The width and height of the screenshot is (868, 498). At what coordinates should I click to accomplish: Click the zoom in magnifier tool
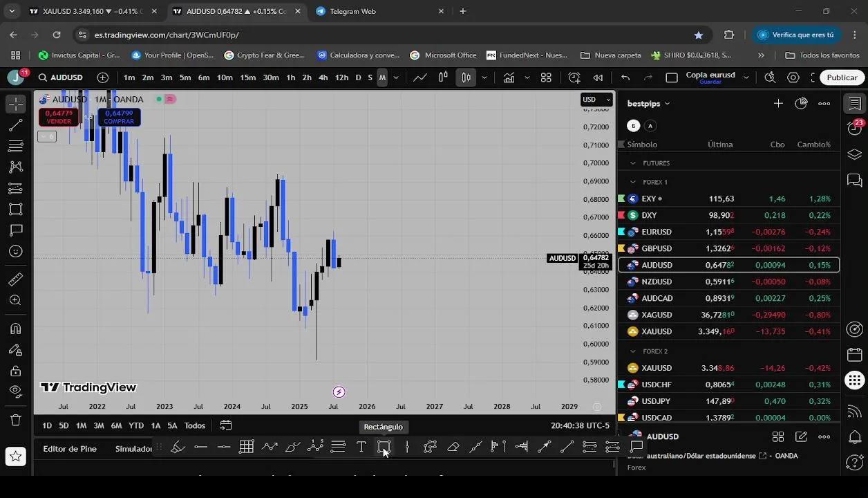(15, 300)
